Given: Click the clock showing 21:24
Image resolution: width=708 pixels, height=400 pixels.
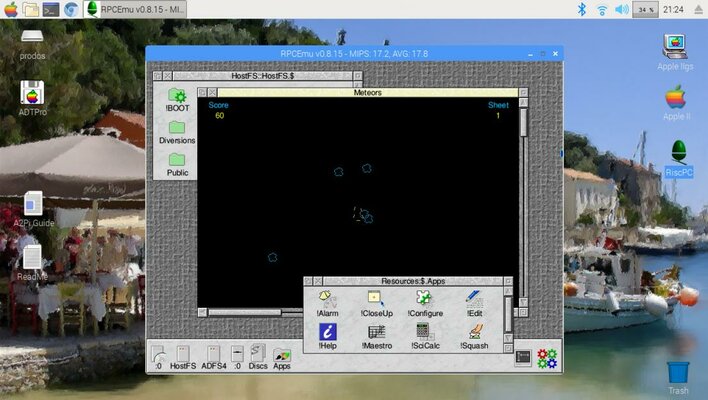Looking at the screenshot, I should [x=673, y=9].
